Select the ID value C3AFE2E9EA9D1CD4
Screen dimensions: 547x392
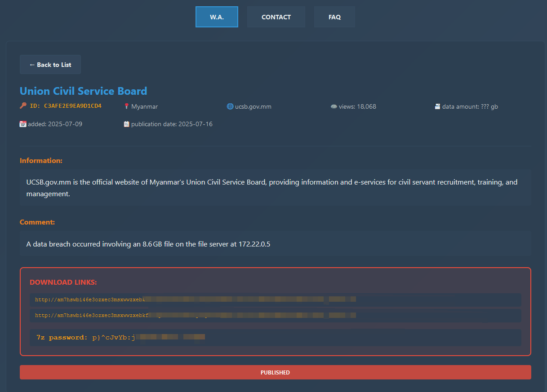pos(73,106)
